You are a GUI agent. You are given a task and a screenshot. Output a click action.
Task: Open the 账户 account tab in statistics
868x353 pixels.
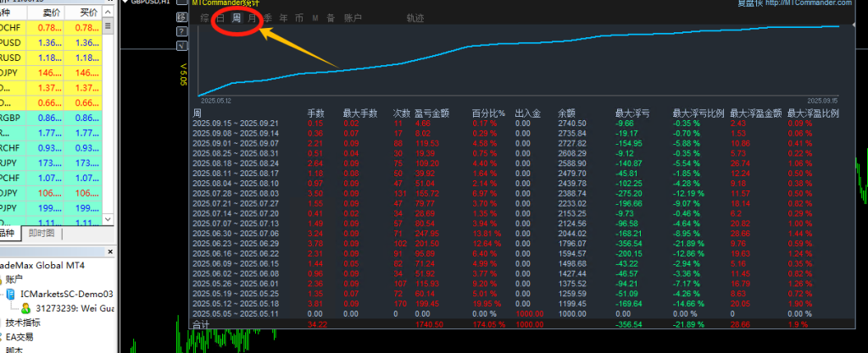pos(353,19)
